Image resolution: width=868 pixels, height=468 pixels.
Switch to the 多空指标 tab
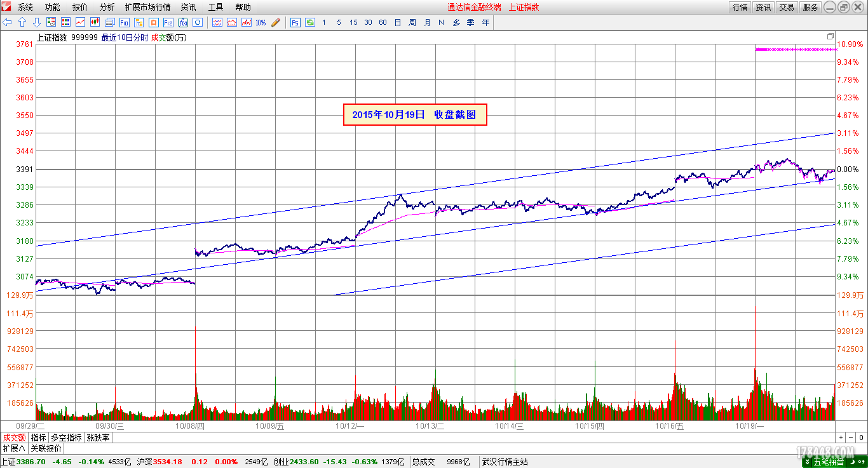(x=67, y=438)
